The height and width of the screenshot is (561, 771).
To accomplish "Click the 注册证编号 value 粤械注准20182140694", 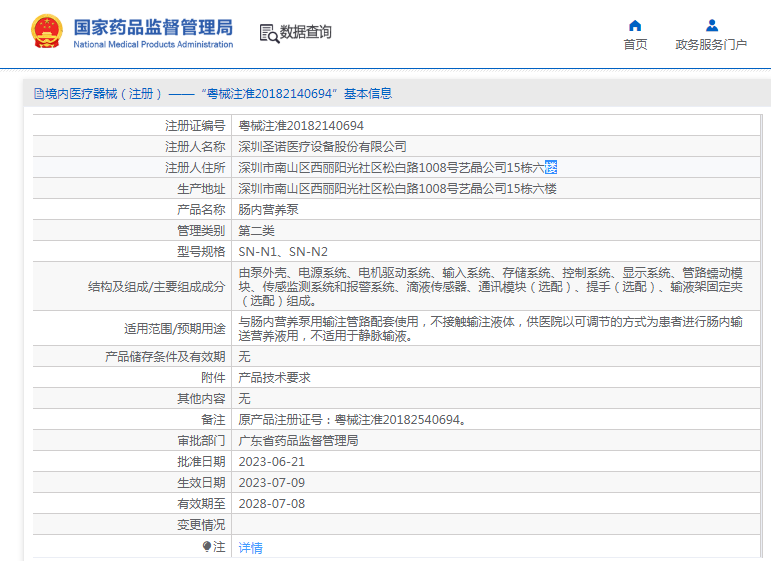I will pos(301,126).
